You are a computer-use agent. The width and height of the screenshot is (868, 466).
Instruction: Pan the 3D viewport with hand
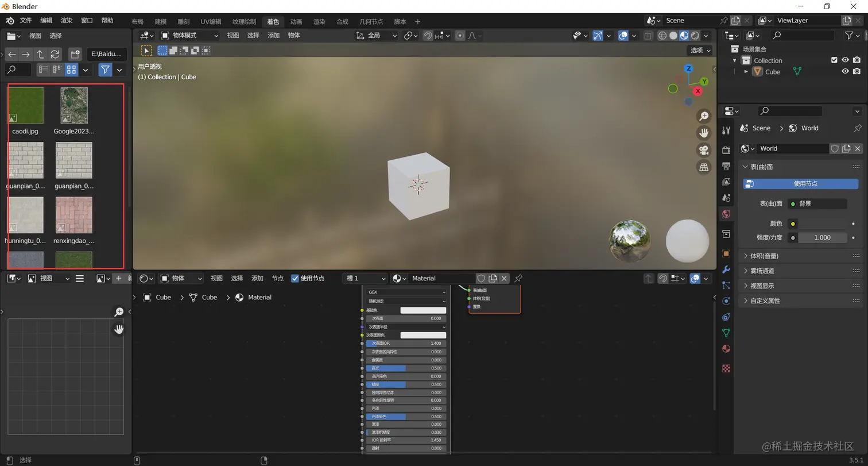704,133
